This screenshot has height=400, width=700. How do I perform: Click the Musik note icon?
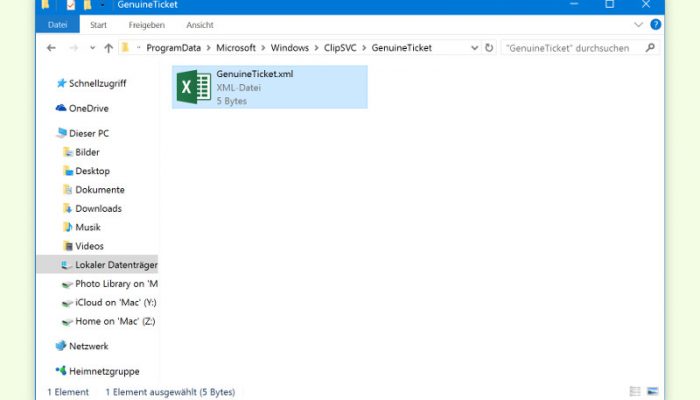[67, 227]
